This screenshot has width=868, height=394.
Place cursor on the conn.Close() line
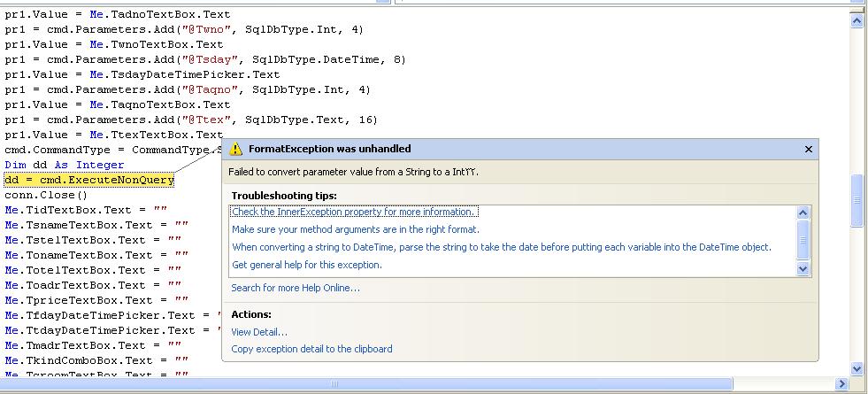pyautogui.click(x=46, y=195)
